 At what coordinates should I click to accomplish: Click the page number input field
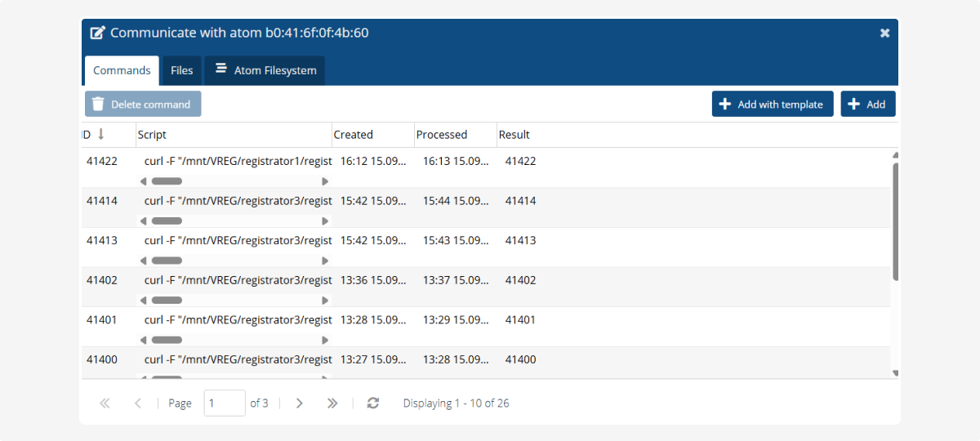point(224,403)
